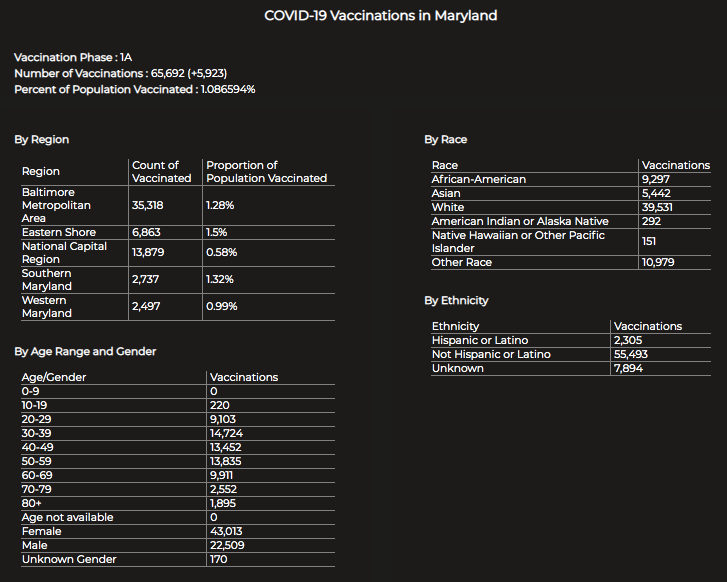Click the By Ethnicity section heading
Viewport: 727px width, 582px height.
tap(457, 301)
